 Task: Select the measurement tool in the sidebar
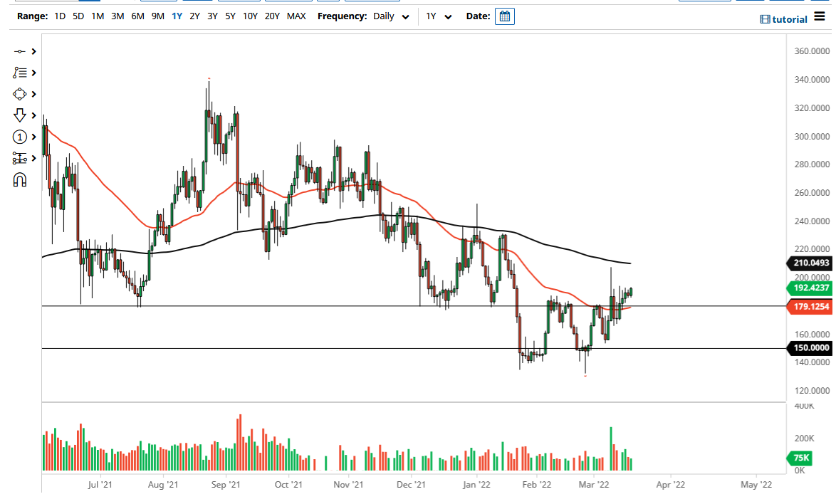click(19, 158)
